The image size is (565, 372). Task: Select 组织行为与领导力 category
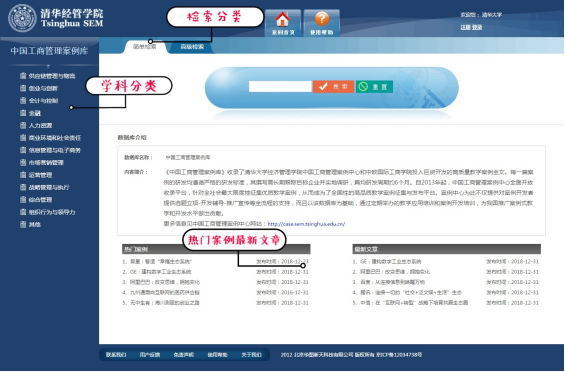[52, 212]
